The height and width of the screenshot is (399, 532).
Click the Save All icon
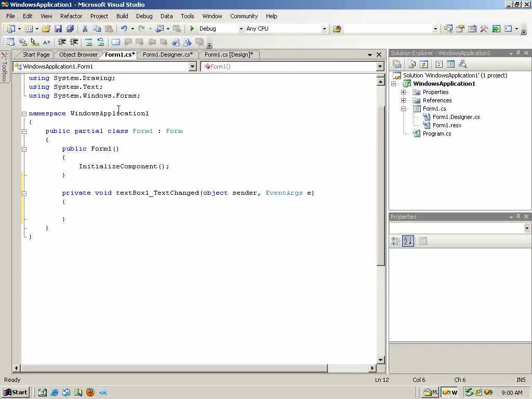tap(70, 29)
